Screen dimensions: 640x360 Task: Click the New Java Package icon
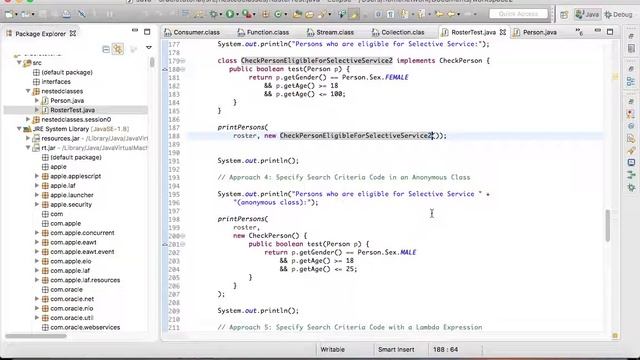click(x=266, y=14)
